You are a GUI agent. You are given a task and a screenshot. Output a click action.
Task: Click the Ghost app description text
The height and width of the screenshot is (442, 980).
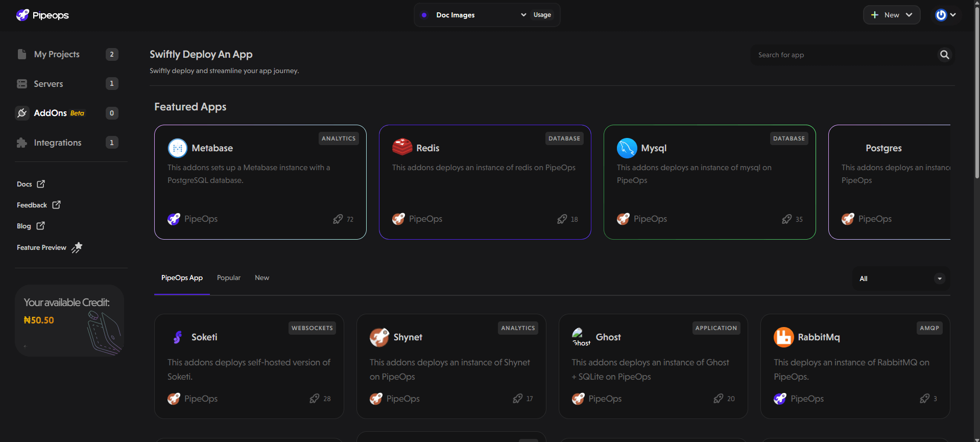(x=650, y=369)
